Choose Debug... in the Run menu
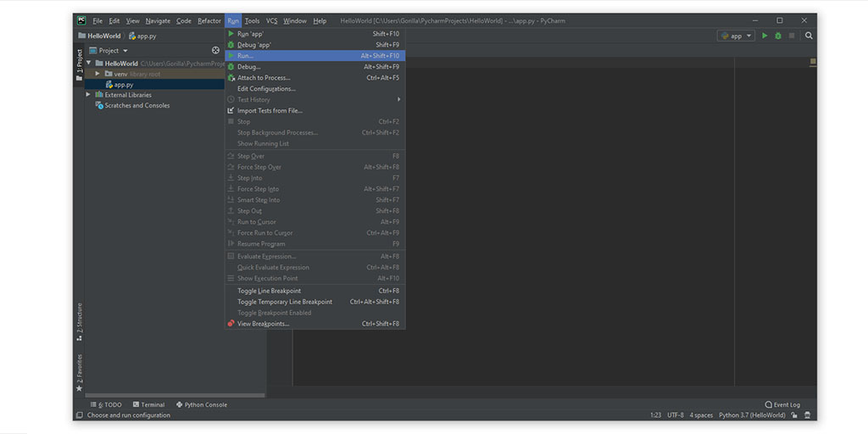This screenshot has width=868, height=434. [315, 67]
